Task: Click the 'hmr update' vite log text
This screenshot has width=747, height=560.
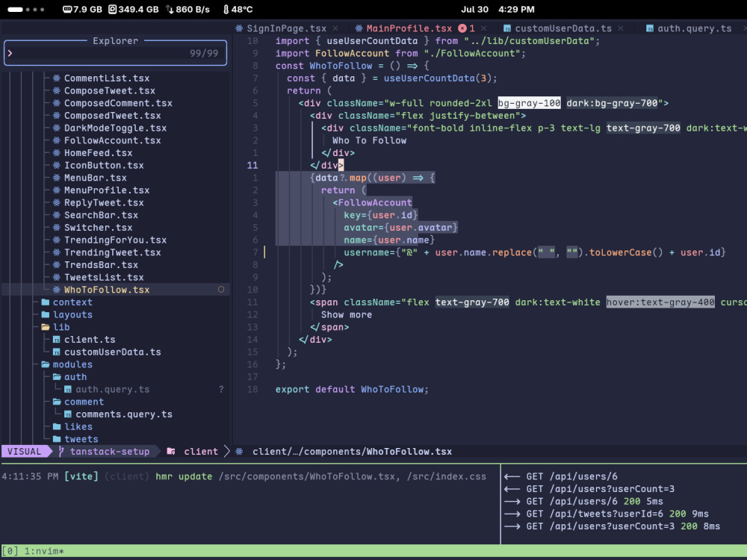Action: 184,476
